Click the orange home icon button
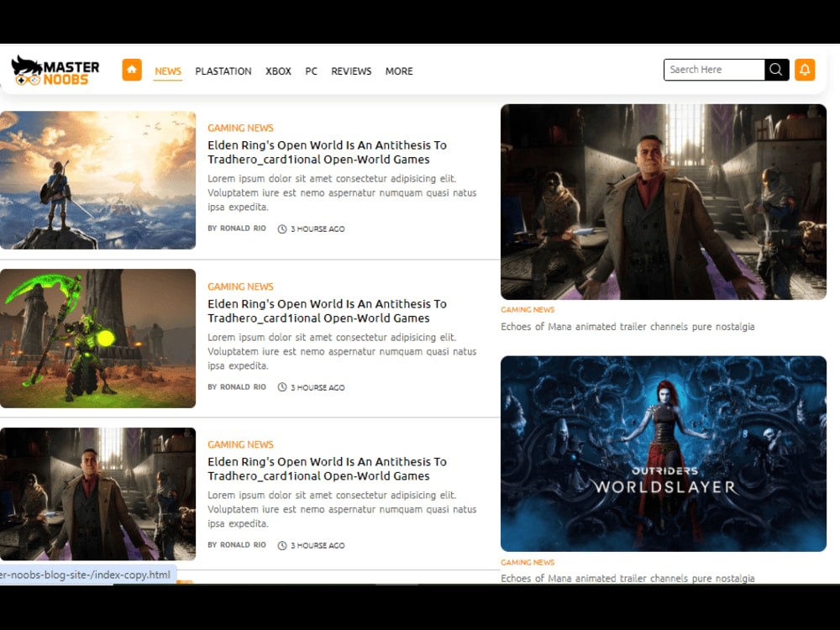Image resolution: width=840 pixels, height=630 pixels. (x=132, y=70)
